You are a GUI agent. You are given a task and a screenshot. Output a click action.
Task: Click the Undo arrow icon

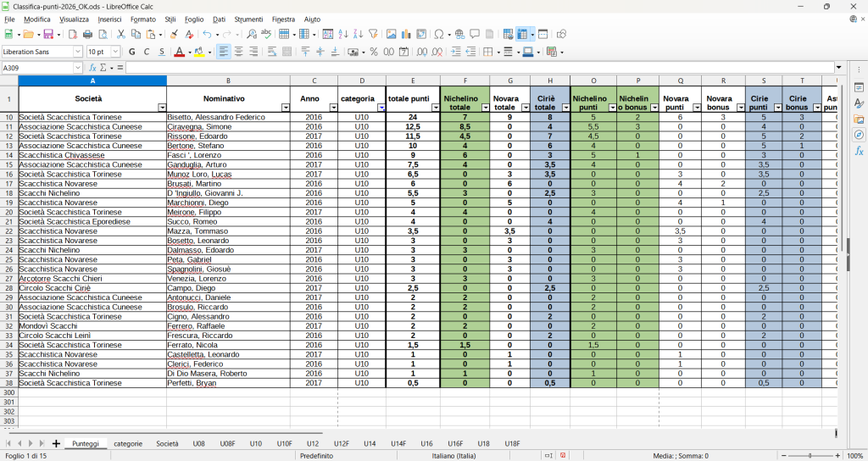click(207, 34)
